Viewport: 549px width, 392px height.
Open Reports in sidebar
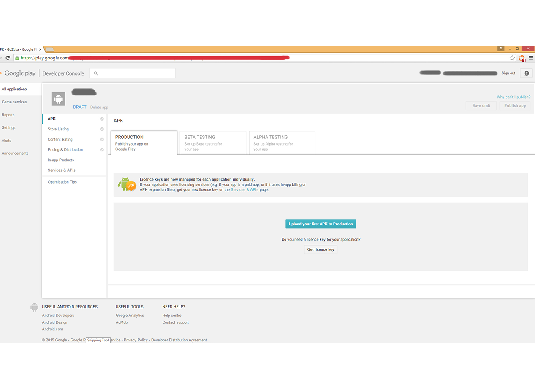(8, 115)
